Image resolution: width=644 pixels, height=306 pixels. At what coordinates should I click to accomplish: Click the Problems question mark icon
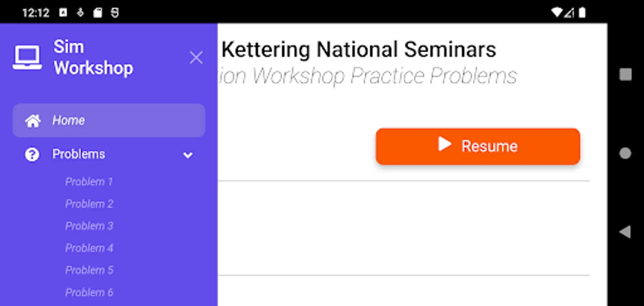tap(32, 155)
